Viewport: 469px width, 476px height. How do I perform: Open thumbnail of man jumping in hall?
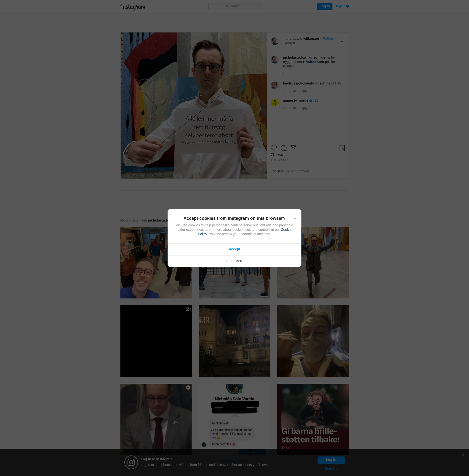coord(313,263)
